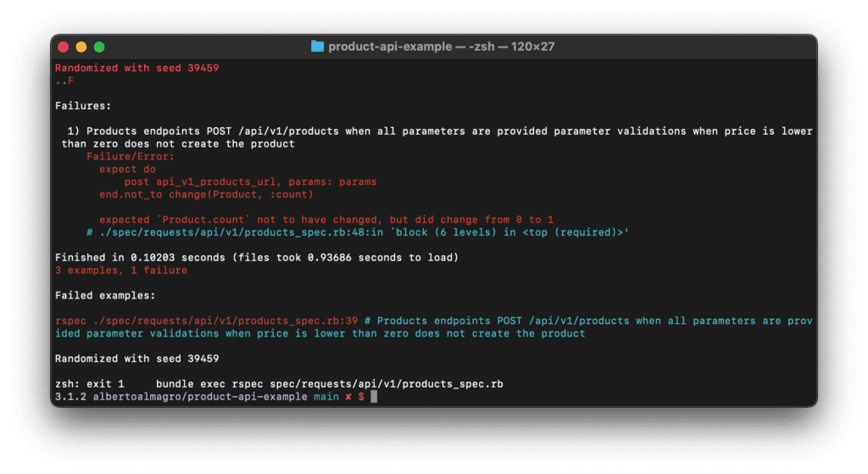Click the 'zsh: exit 1' status text
Image resolution: width=868 pixels, height=474 pixels.
point(90,384)
